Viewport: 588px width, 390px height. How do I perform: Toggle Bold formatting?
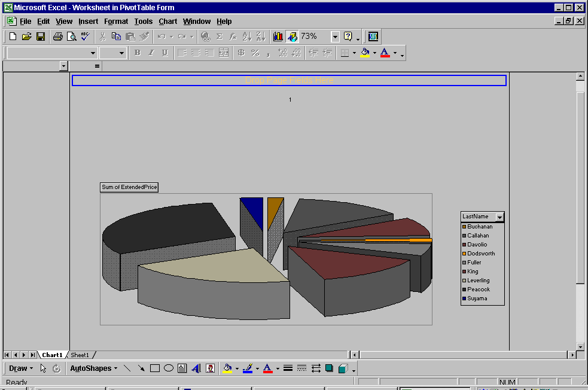click(137, 53)
